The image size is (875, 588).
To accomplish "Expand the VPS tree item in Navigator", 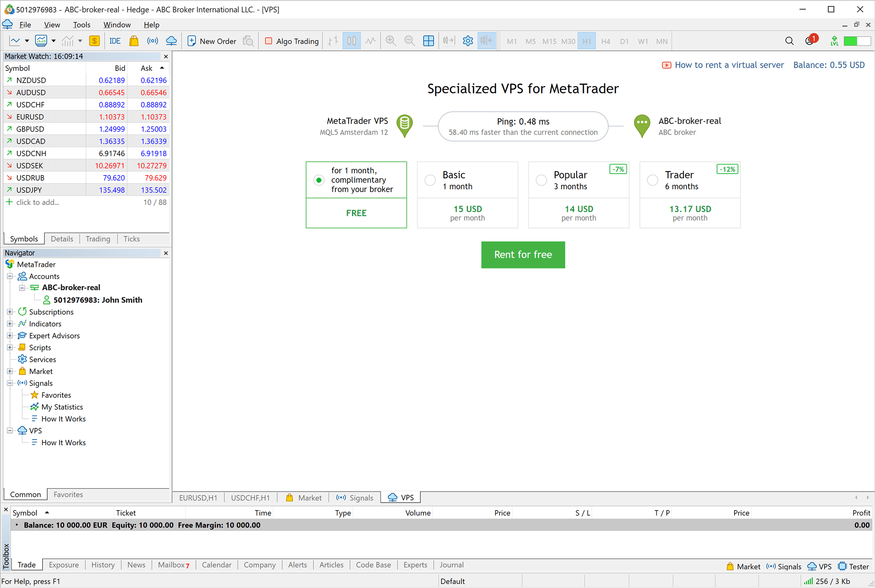I will click(9, 430).
